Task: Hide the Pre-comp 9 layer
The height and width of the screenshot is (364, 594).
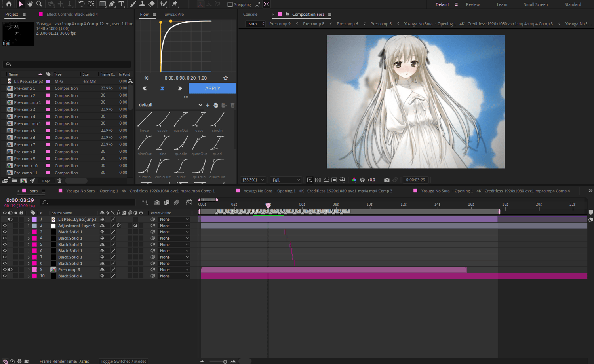Action: (5, 270)
